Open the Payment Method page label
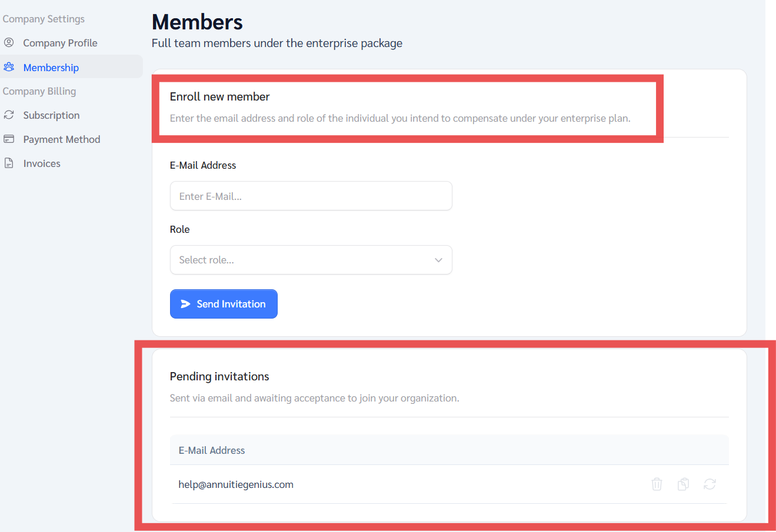The image size is (776, 532). point(62,139)
